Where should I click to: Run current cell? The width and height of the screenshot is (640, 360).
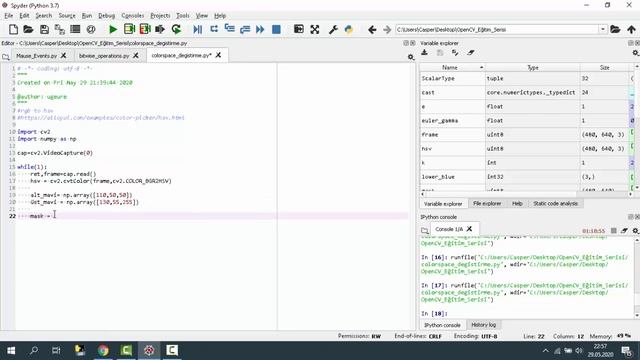(129, 29)
